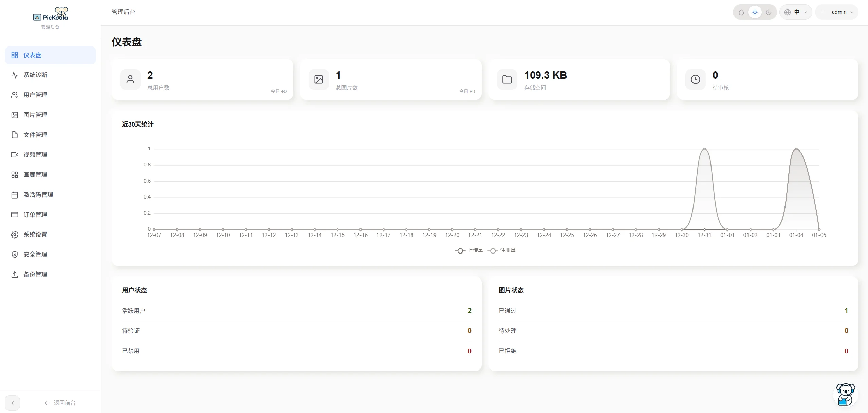Switch to auto theme mode
Screen dimensions: 868x413
click(x=742, y=12)
